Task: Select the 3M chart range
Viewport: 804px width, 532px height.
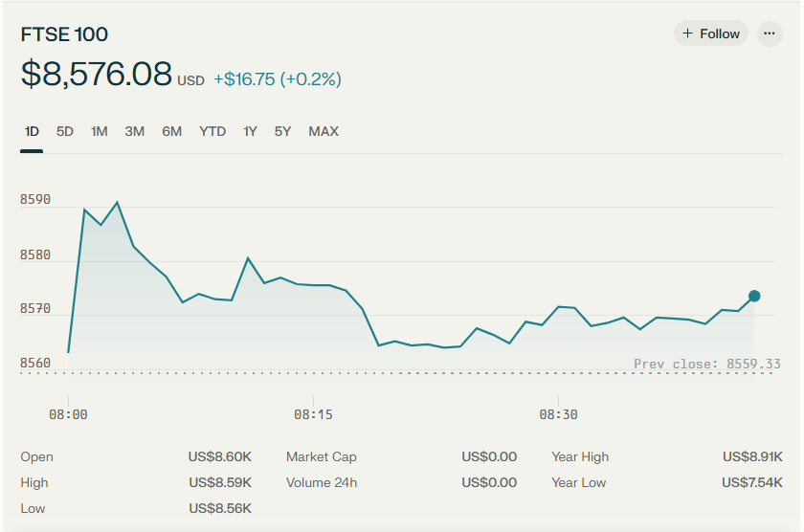Action: tap(134, 132)
